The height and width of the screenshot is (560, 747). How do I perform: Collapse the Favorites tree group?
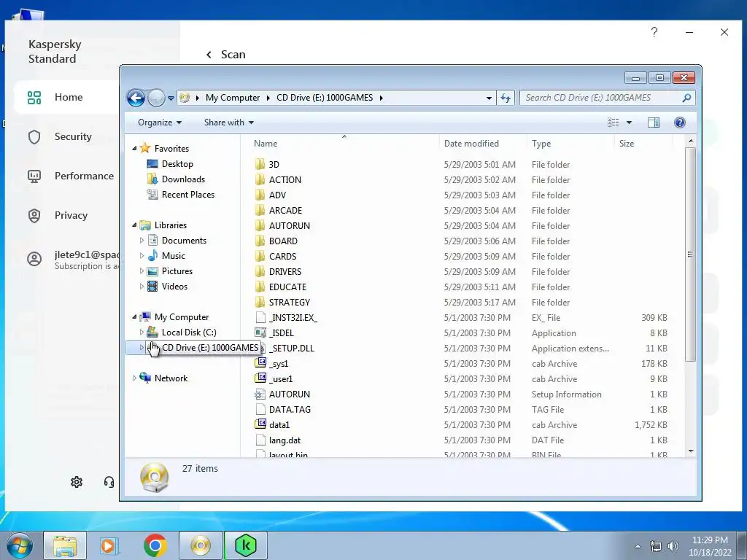point(134,149)
